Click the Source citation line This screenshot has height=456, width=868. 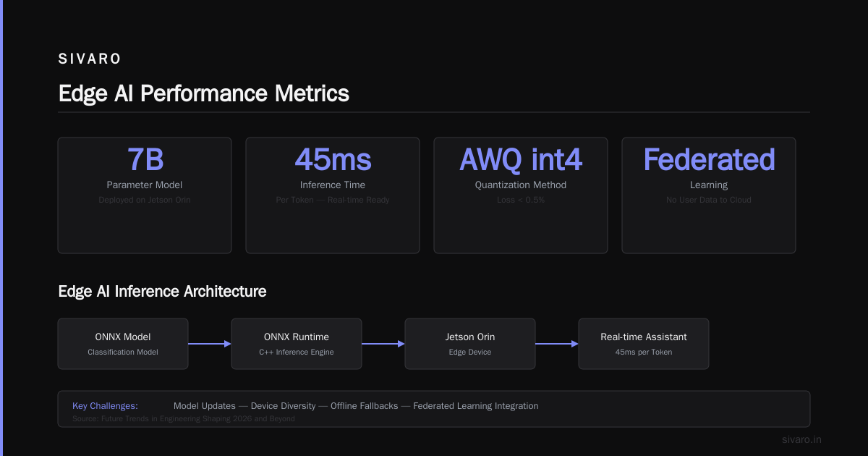coord(184,419)
